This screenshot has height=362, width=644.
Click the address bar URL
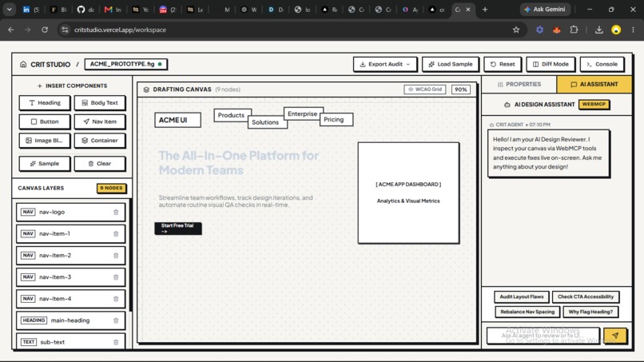tap(120, 30)
